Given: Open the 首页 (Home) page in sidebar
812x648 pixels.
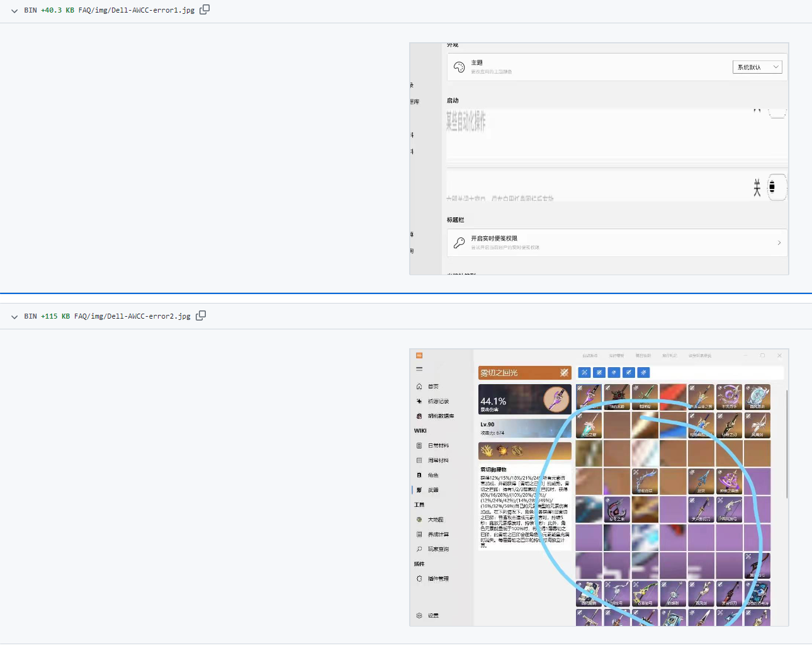Looking at the screenshot, I should tap(434, 386).
